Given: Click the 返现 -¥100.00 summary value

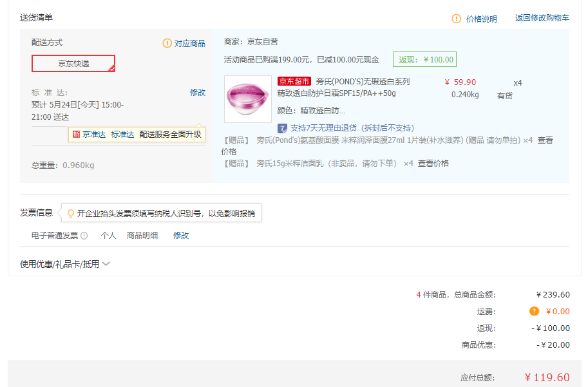Looking at the screenshot, I should 551,328.
